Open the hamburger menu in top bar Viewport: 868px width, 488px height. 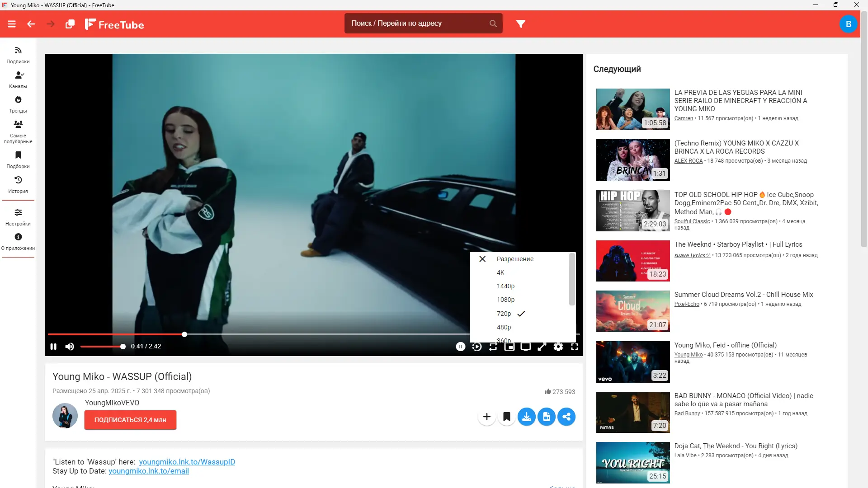tap(12, 24)
